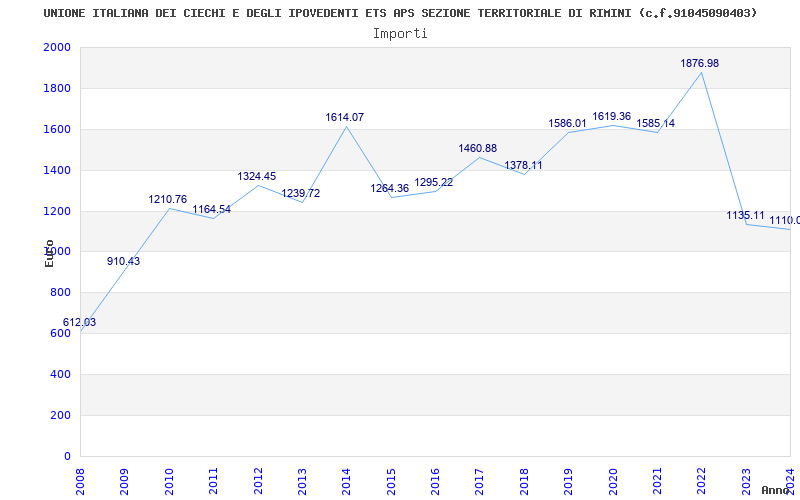Select data label 1164.54
The width and height of the screenshot is (800, 500).
pos(212,209)
